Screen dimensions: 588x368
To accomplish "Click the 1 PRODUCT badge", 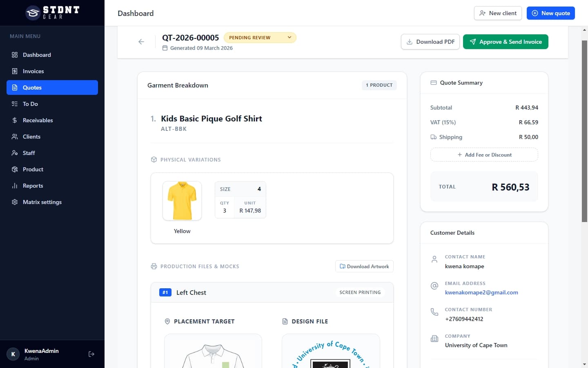I will [379, 85].
